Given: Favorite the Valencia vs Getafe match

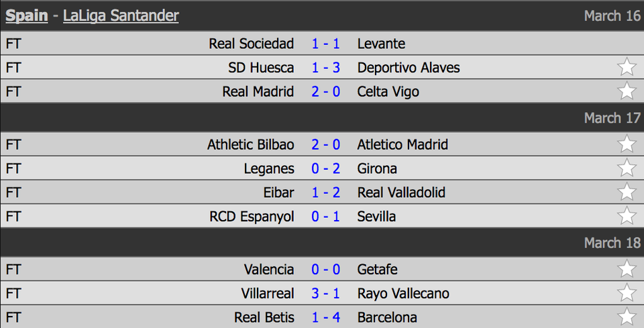Looking at the screenshot, I should pos(627,269).
